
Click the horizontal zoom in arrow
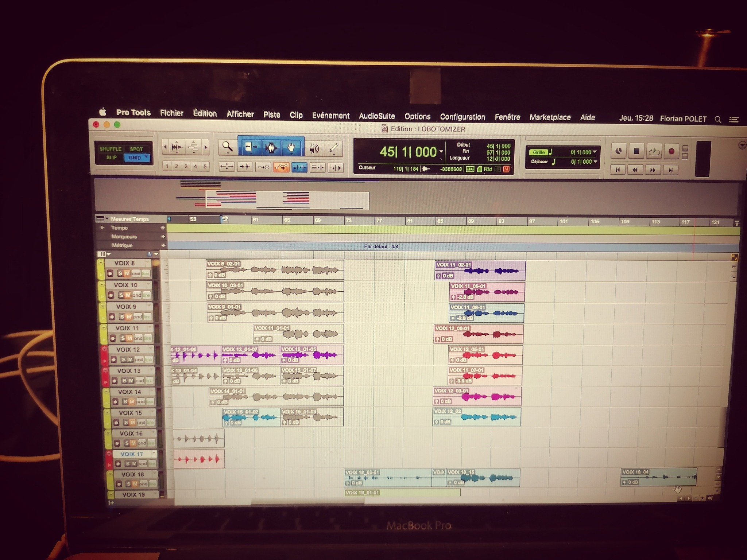click(x=206, y=148)
